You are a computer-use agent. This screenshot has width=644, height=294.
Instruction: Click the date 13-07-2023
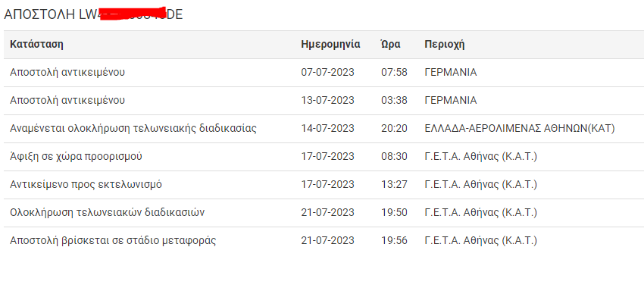tap(327, 100)
